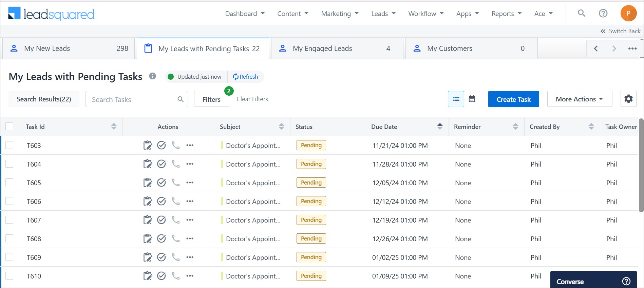Switch to calendar view icon
The width and height of the screenshot is (644, 288).
tap(472, 99)
